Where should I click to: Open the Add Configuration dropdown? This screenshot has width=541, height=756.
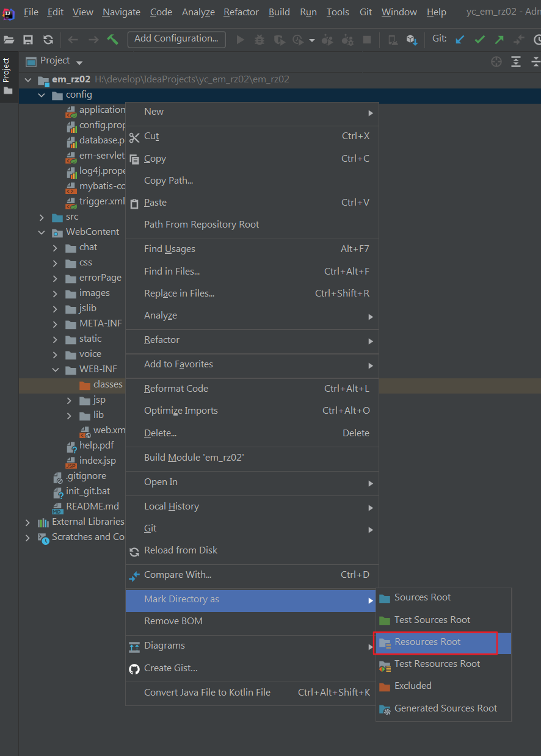[x=176, y=39]
